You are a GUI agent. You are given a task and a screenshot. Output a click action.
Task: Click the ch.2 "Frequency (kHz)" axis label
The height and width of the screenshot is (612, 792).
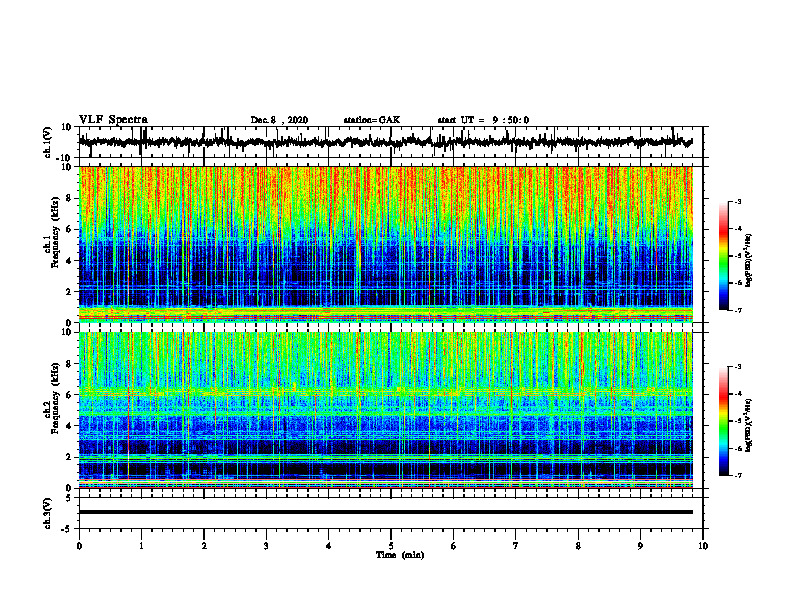[x=55, y=398]
